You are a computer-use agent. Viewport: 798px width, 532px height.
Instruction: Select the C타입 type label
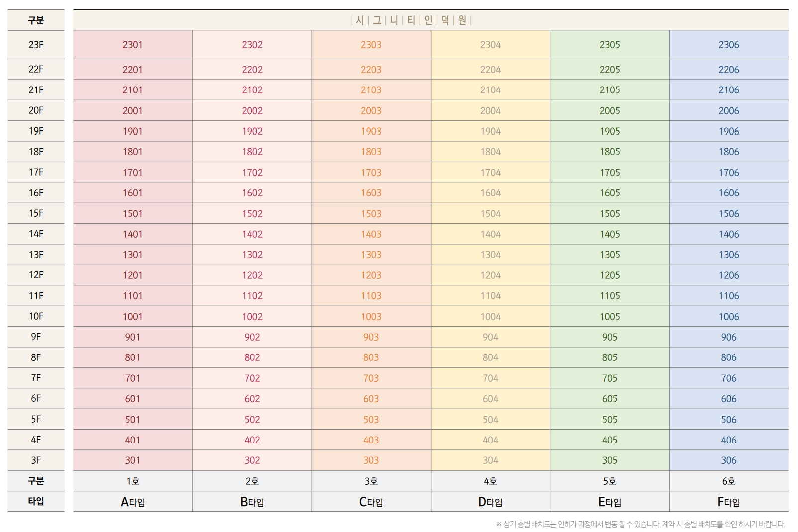point(371,502)
